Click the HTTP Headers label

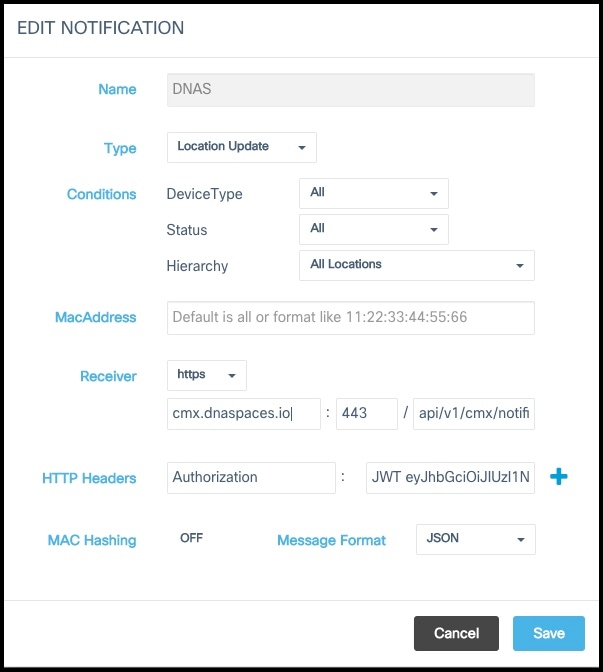click(x=89, y=478)
